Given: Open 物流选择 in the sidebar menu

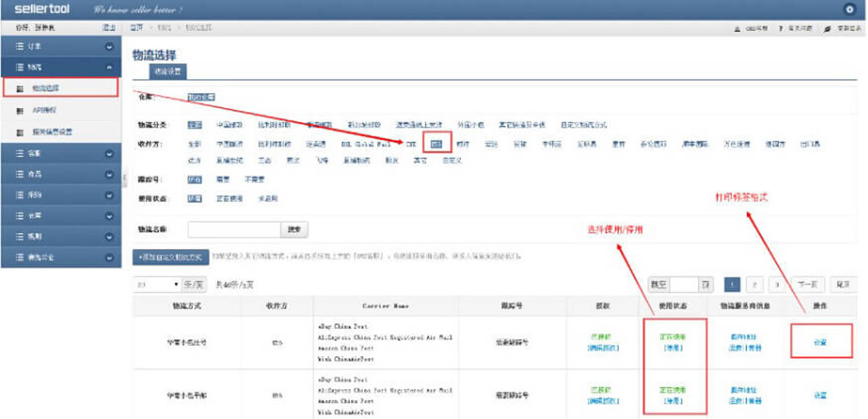Looking at the screenshot, I should click(46, 88).
